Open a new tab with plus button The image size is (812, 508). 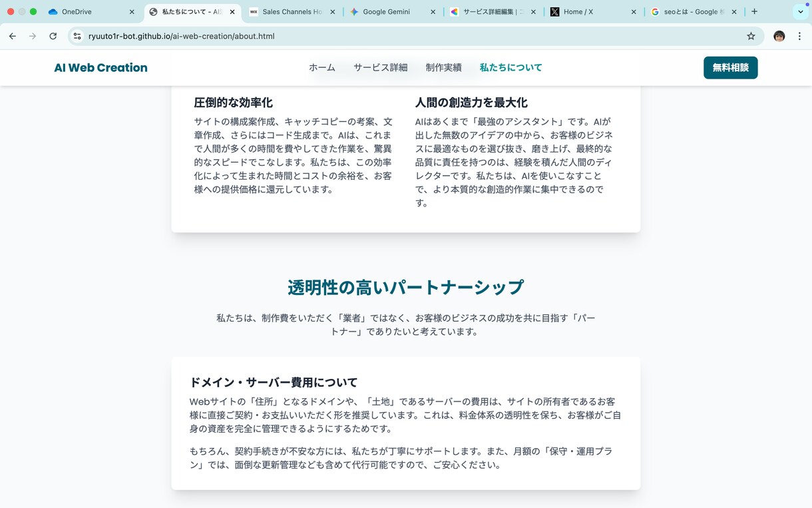pyautogui.click(x=754, y=11)
